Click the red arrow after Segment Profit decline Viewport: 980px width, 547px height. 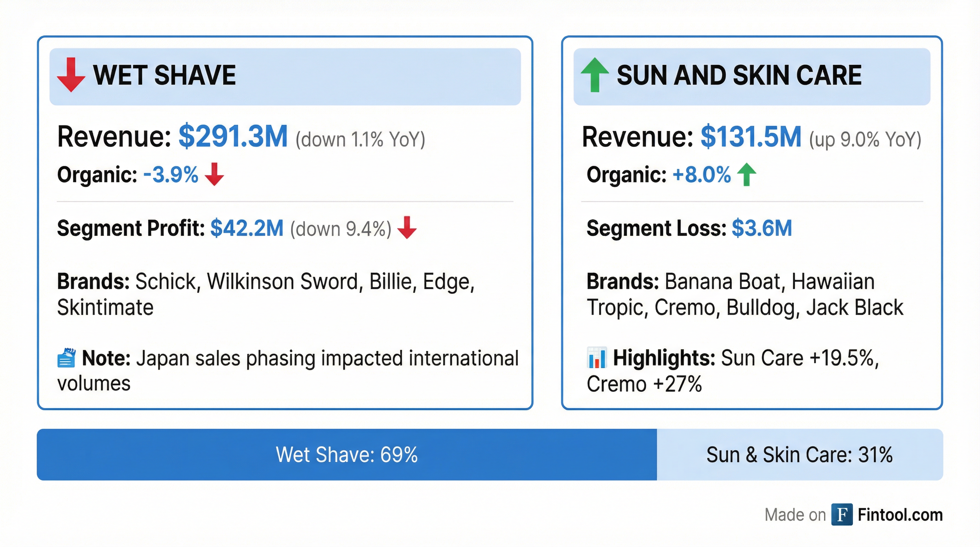pos(407,228)
